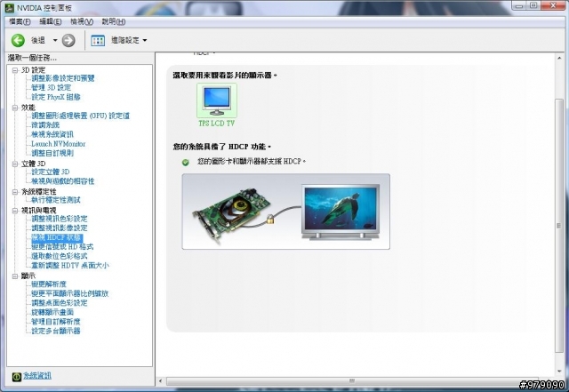Image resolution: width=569 pixels, height=392 pixels.
Task: Open 調整自訂規則 task
Action: pos(52,153)
